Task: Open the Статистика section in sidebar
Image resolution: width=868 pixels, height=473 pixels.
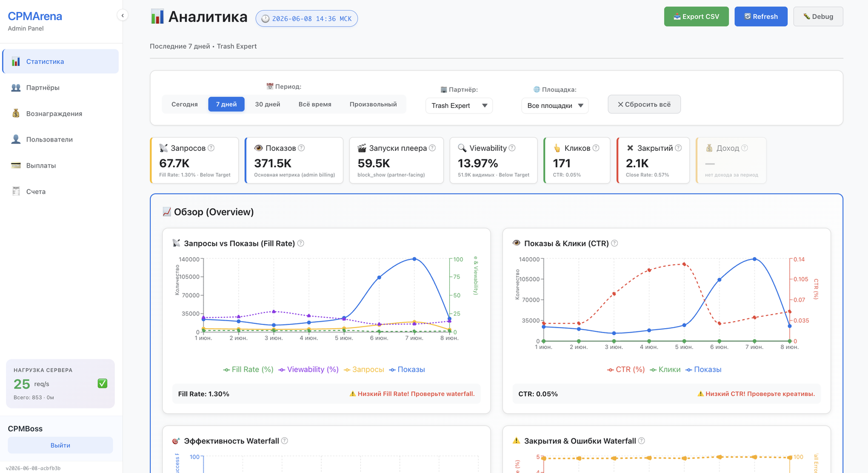Action: (x=61, y=61)
